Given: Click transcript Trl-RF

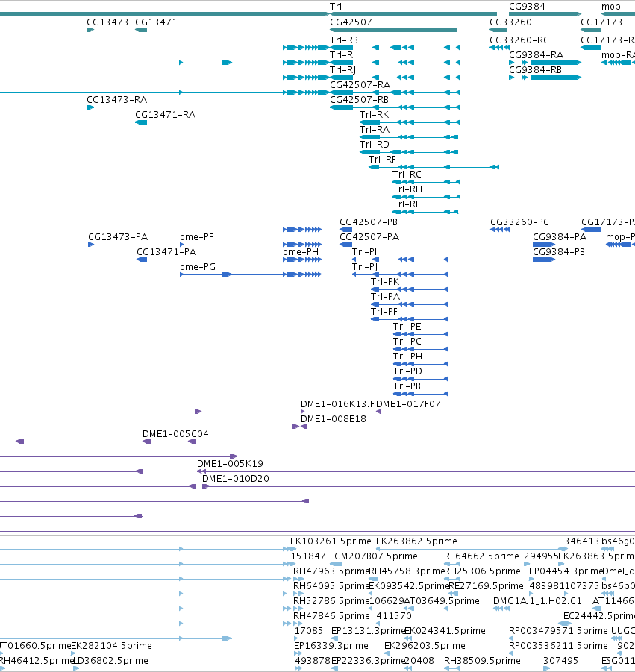Looking at the screenshot, I should [383, 160].
